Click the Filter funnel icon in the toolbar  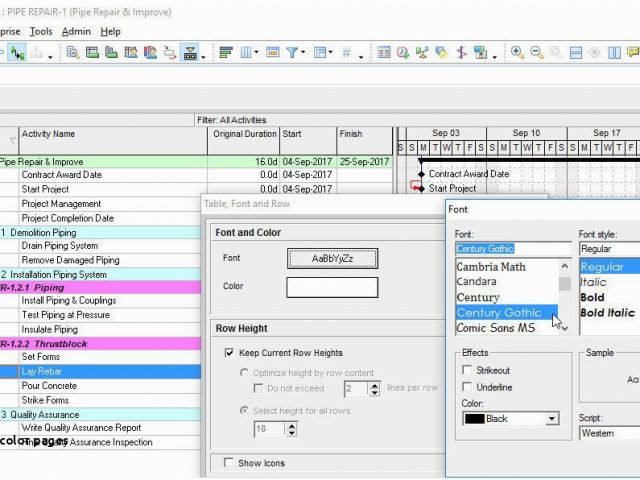(291, 53)
